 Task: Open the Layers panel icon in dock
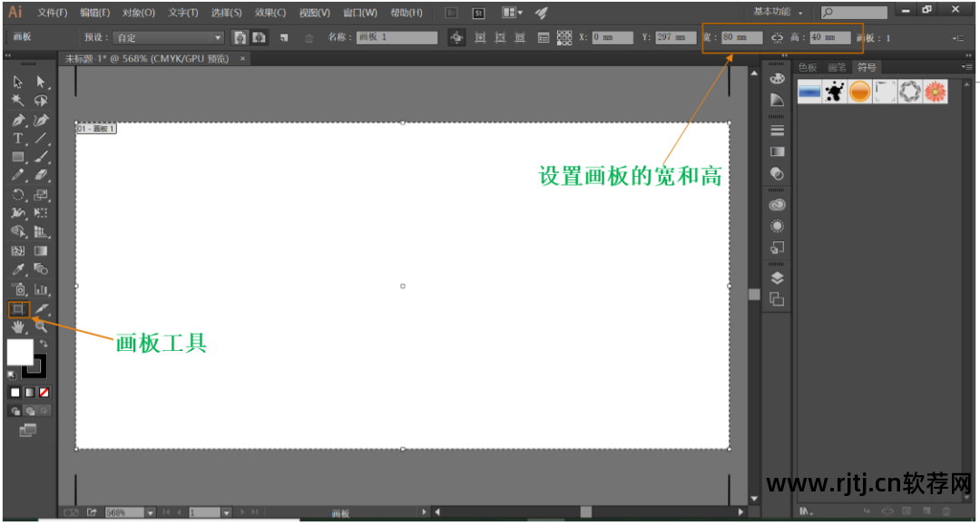[x=777, y=278]
